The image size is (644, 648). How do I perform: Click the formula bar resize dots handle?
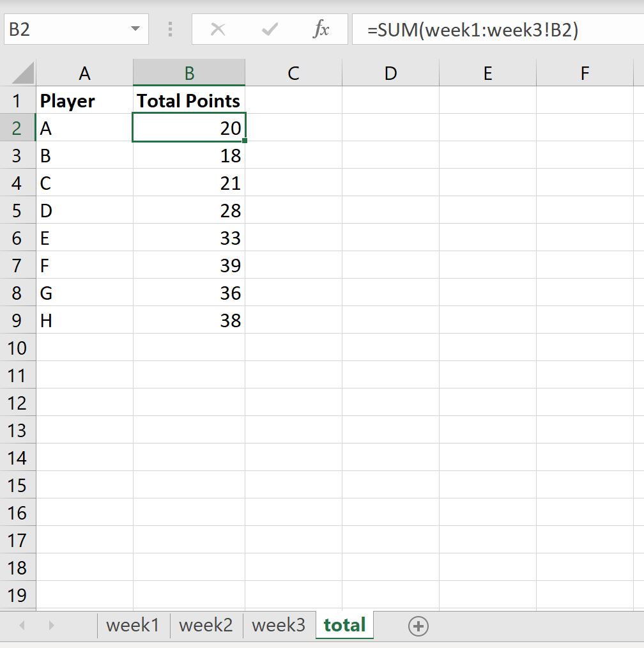170,29
